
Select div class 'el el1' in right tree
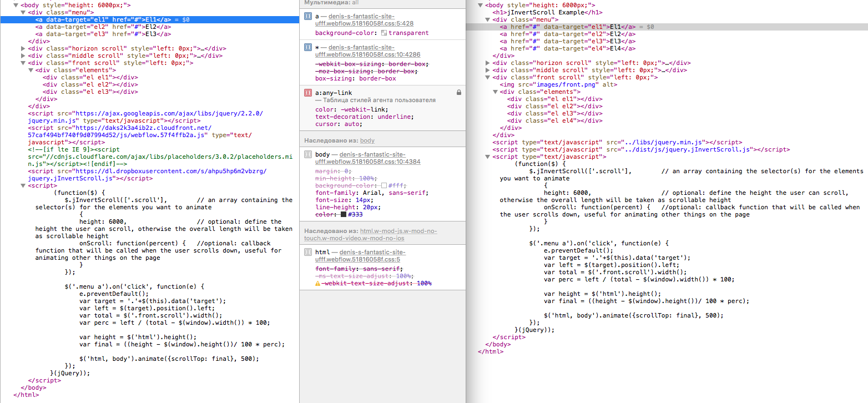(x=554, y=99)
